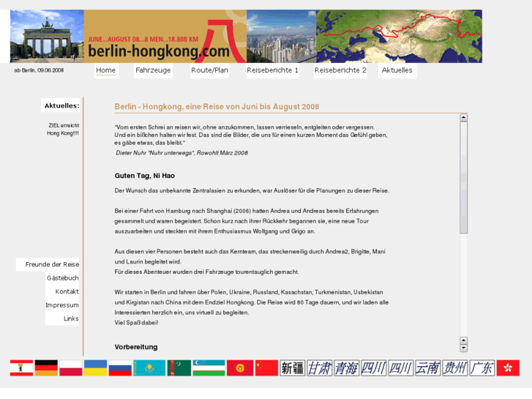Click the Hong Kong skyline header photo

(x=281, y=36)
